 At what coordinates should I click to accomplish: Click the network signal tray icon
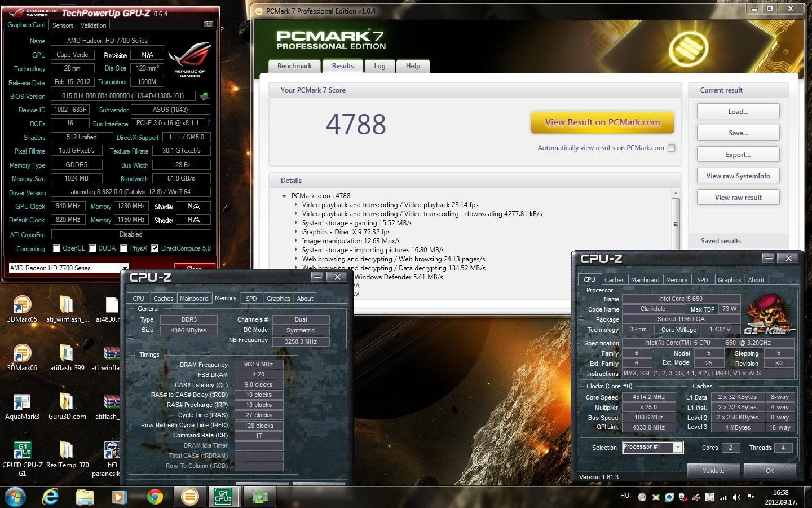[x=723, y=497]
